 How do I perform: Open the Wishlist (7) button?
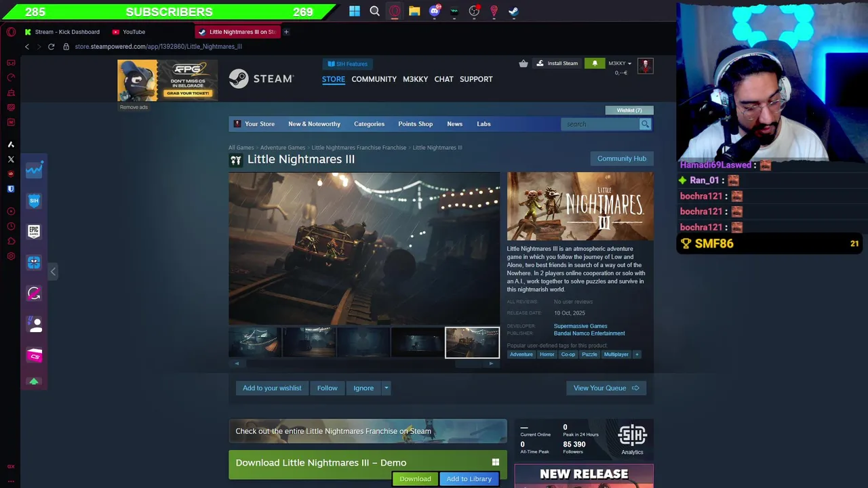[x=629, y=110]
